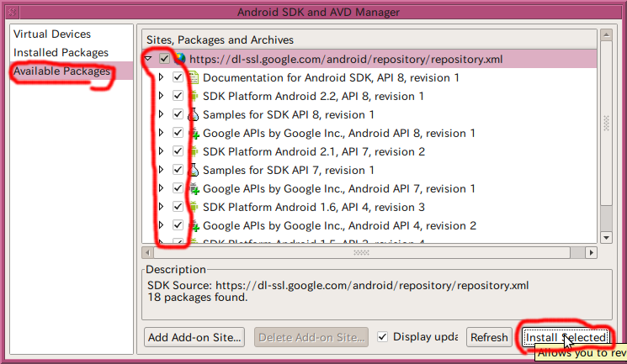Click the globe icon of repository.xml
The height and width of the screenshot is (364, 627).
(x=179, y=59)
